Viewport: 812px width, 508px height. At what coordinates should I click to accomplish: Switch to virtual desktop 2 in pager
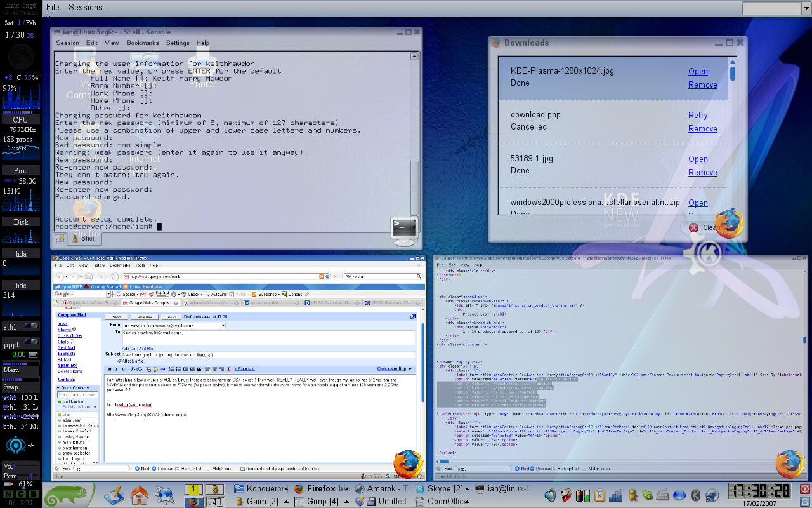(216, 488)
